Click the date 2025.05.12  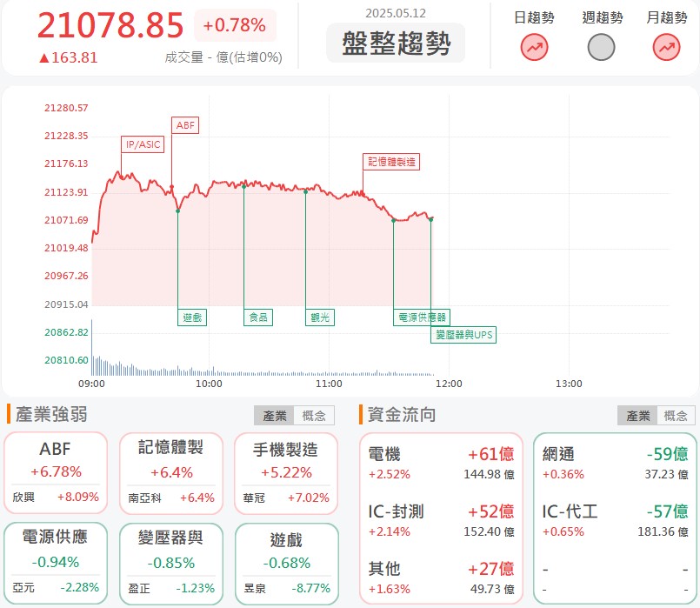pos(396,13)
